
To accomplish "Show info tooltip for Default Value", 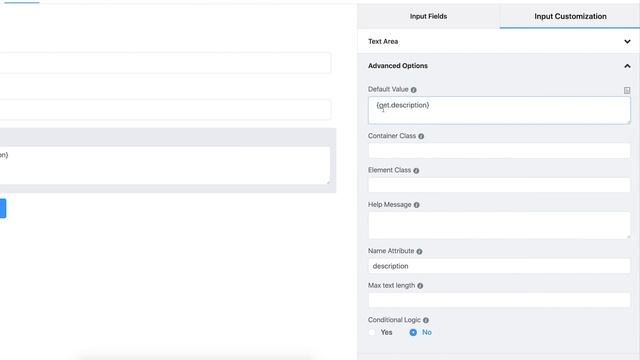I will pyautogui.click(x=413, y=90).
